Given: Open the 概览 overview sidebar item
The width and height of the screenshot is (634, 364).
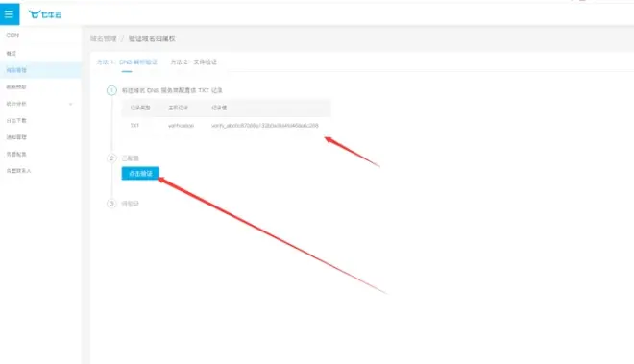Looking at the screenshot, I should (12, 53).
